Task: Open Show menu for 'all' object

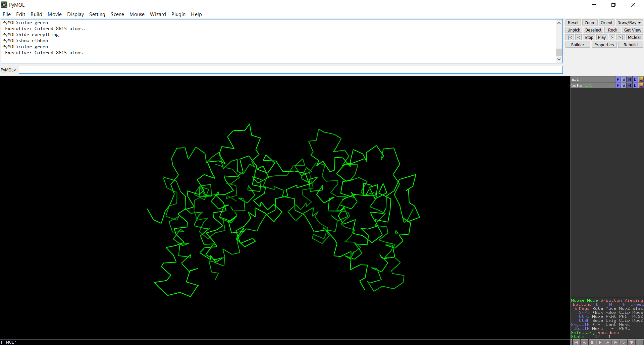Action: (624, 79)
